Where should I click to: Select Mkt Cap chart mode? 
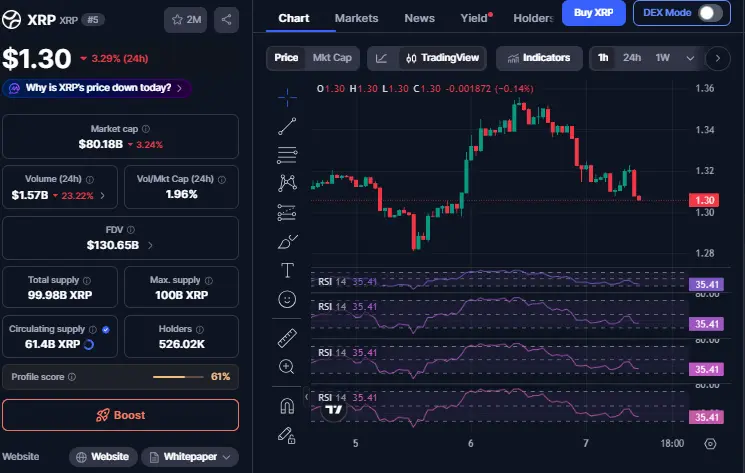(x=332, y=58)
